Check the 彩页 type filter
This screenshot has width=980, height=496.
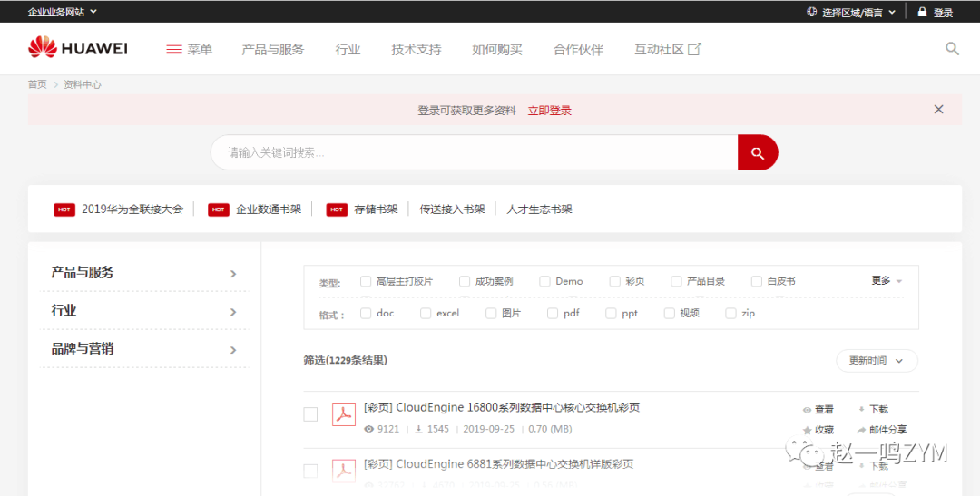[615, 281]
